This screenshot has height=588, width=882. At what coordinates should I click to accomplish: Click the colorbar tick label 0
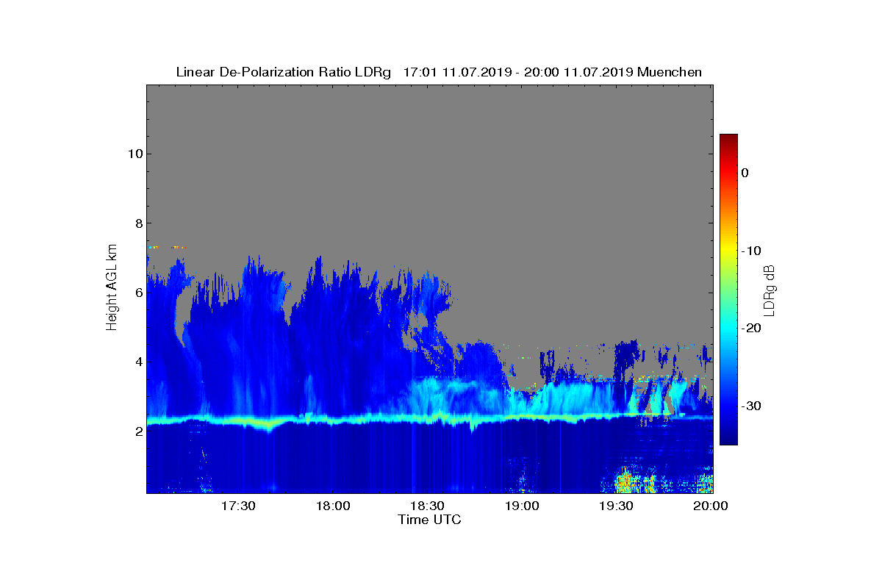pyautogui.click(x=745, y=173)
